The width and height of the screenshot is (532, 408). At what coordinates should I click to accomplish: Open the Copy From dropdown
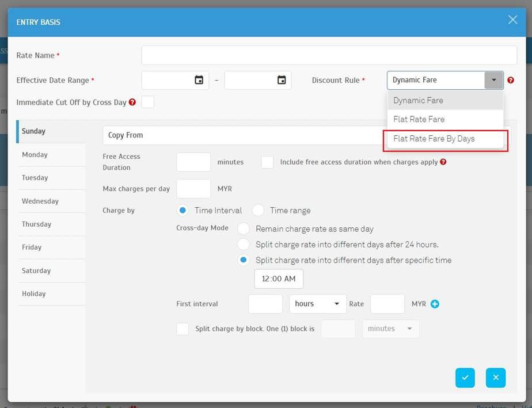242,135
